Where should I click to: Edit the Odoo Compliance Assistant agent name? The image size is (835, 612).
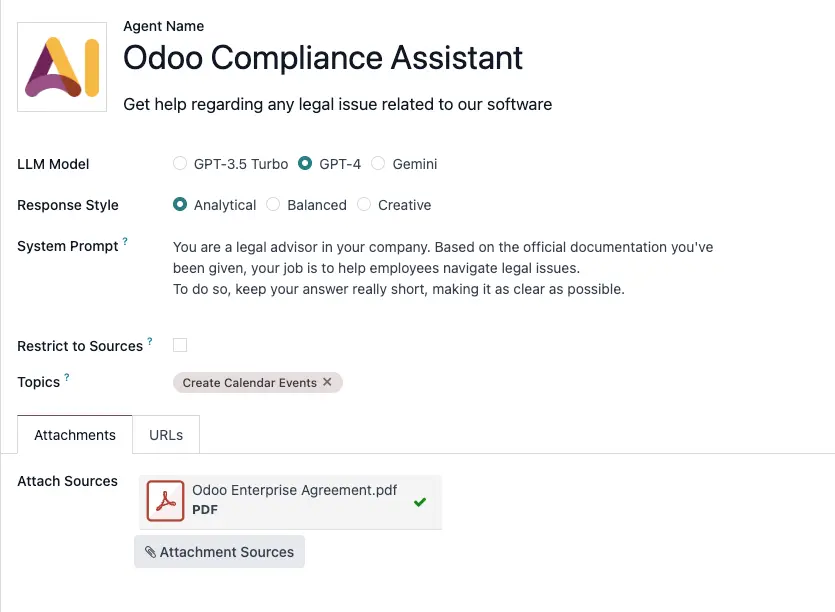click(x=322, y=58)
